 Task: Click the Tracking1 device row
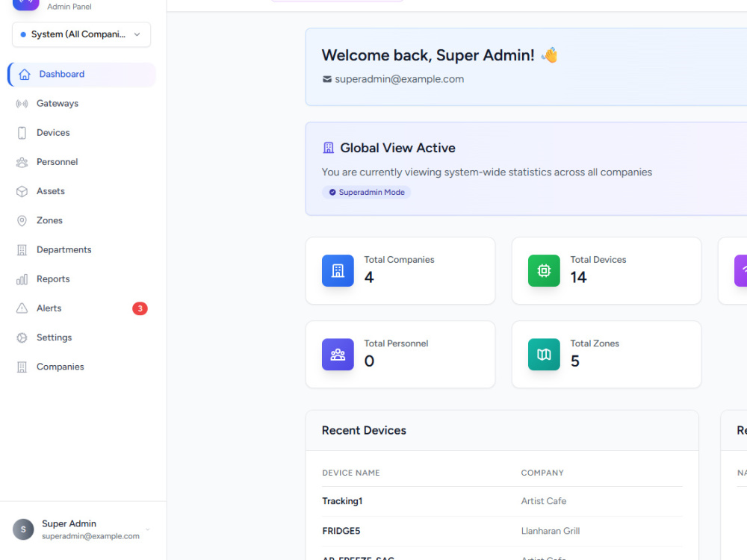click(502, 502)
